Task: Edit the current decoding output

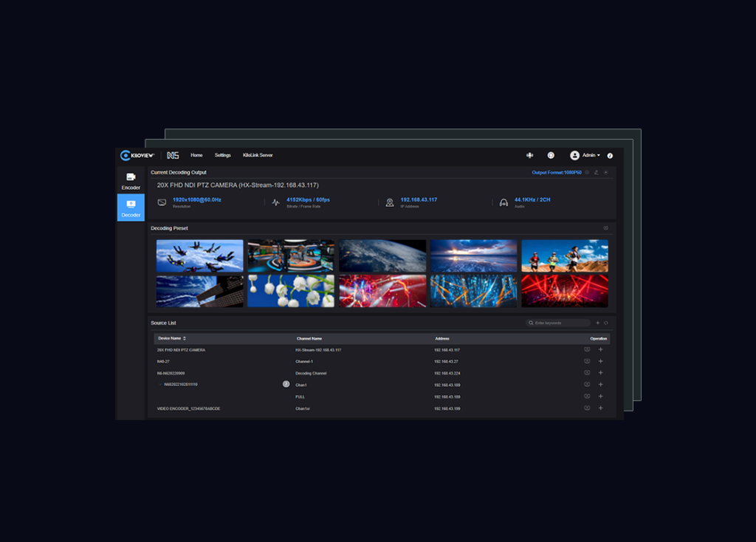Action: pos(597,172)
